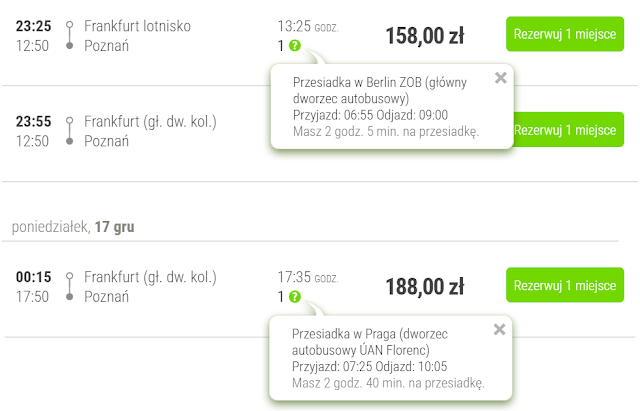The height and width of the screenshot is (411, 640).
Task: Click the route stops icon on 00:15 trip
Action: click(x=69, y=286)
